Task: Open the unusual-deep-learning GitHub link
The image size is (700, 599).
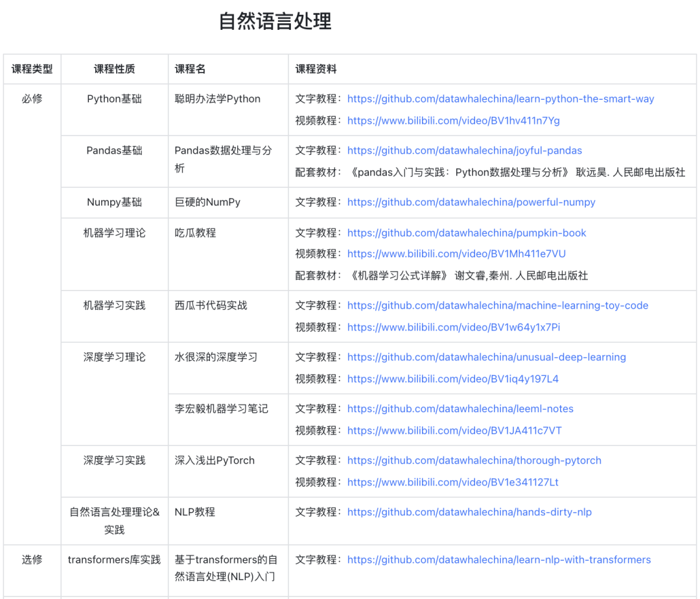Action: click(487, 357)
